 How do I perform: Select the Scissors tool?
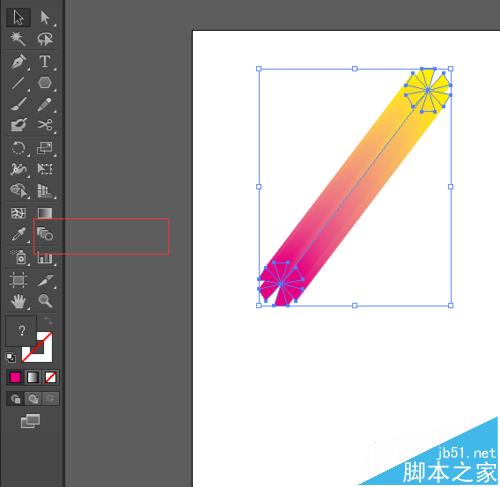(45, 125)
